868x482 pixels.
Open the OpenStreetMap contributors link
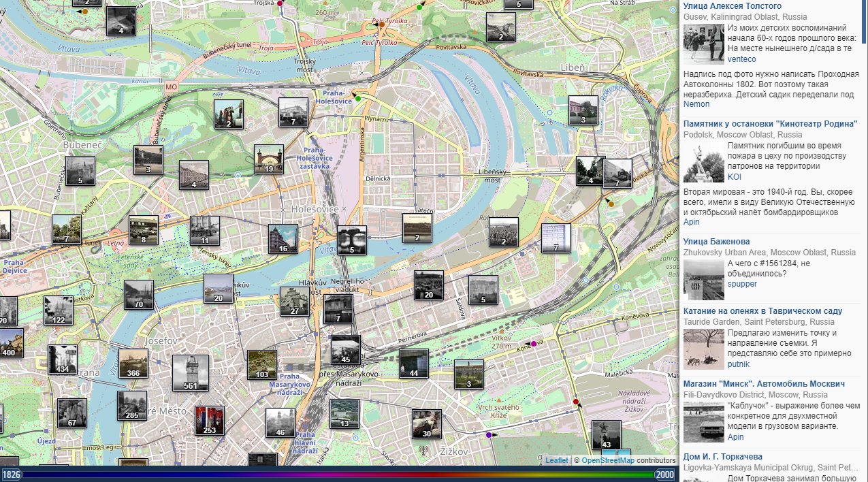(608, 461)
